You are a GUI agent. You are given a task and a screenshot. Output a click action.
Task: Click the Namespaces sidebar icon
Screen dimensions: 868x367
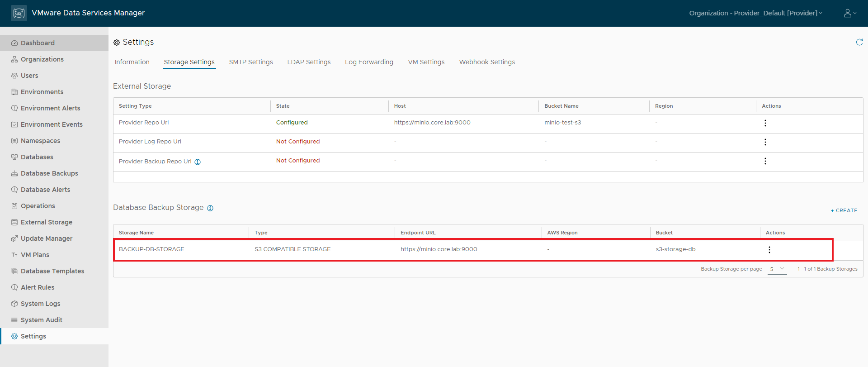coord(14,141)
